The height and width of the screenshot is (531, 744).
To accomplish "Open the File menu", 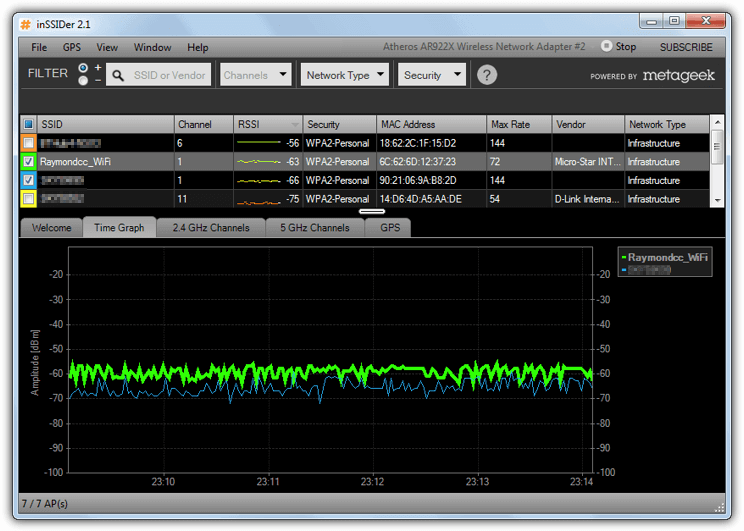I will click(x=39, y=47).
